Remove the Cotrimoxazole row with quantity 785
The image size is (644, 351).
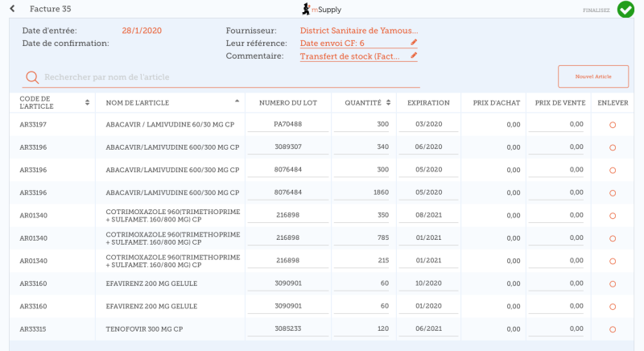[x=613, y=238]
